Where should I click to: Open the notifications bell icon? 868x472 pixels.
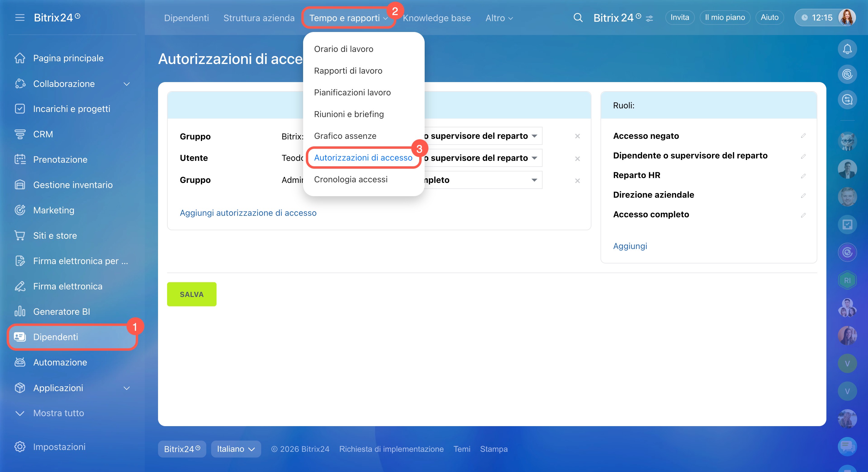pos(847,49)
